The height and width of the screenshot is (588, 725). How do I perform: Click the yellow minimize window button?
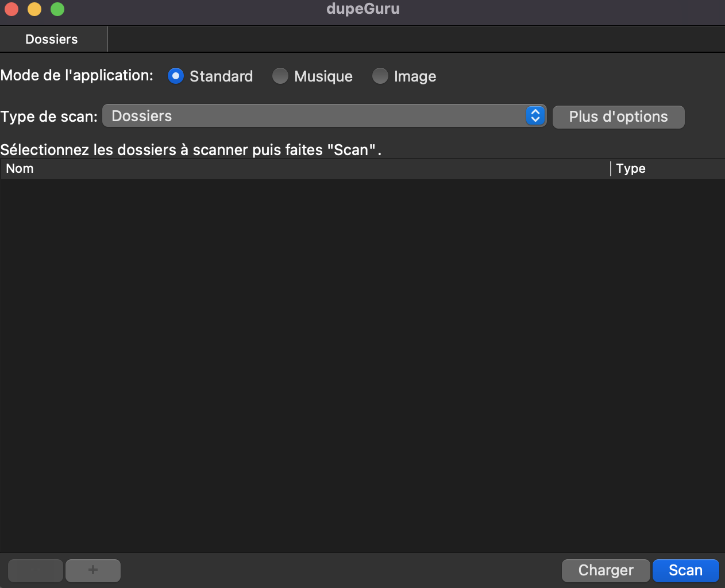[x=34, y=9]
